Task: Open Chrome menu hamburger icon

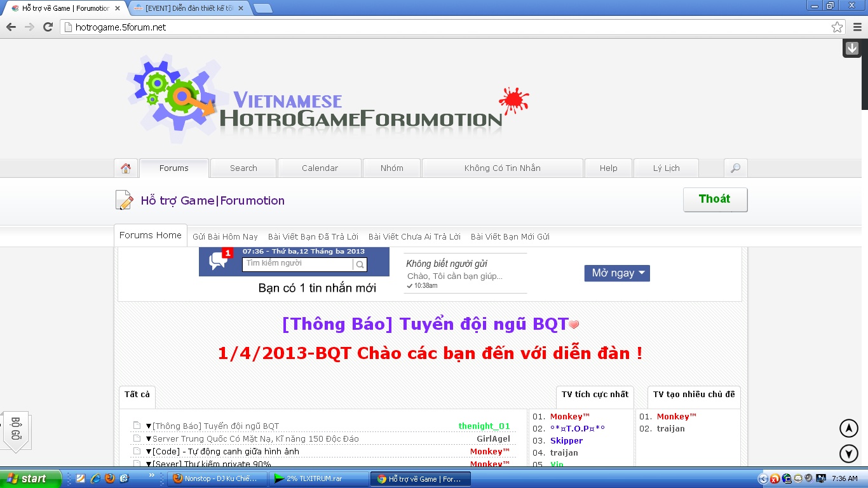Action: pyautogui.click(x=857, y=27)
